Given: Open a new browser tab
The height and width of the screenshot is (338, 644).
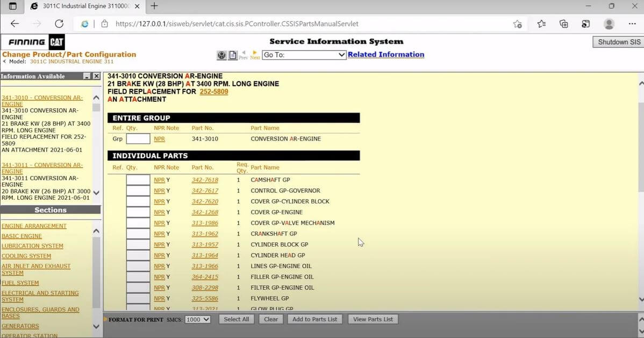Looking at the screenshot, I should (154, 6).
